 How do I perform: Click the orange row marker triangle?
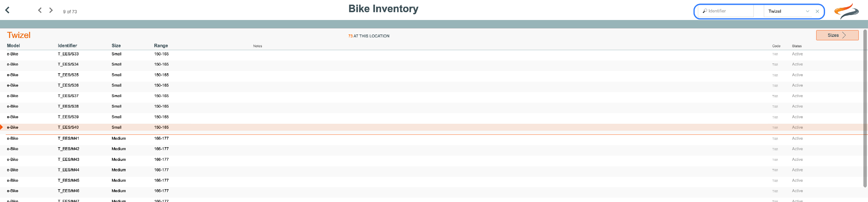tap(1, 127)
